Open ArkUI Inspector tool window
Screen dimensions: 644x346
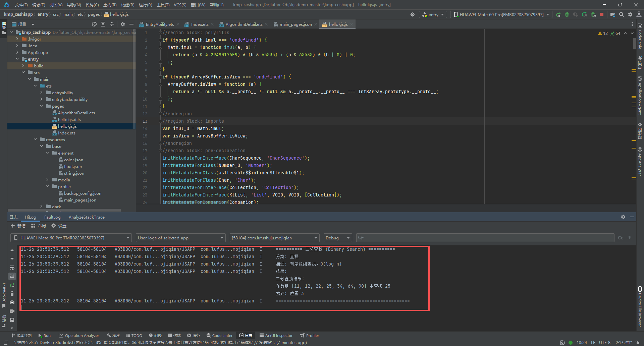click(x=276, y=335)
